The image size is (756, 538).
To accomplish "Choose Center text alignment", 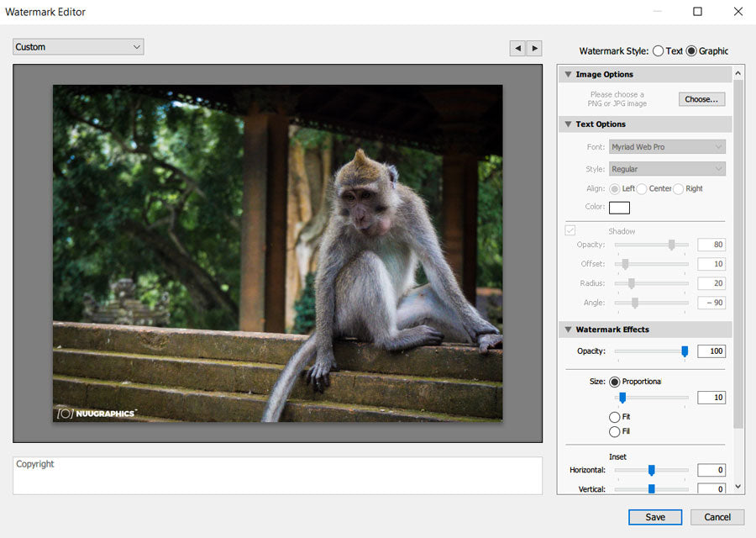I will point(641,188).
